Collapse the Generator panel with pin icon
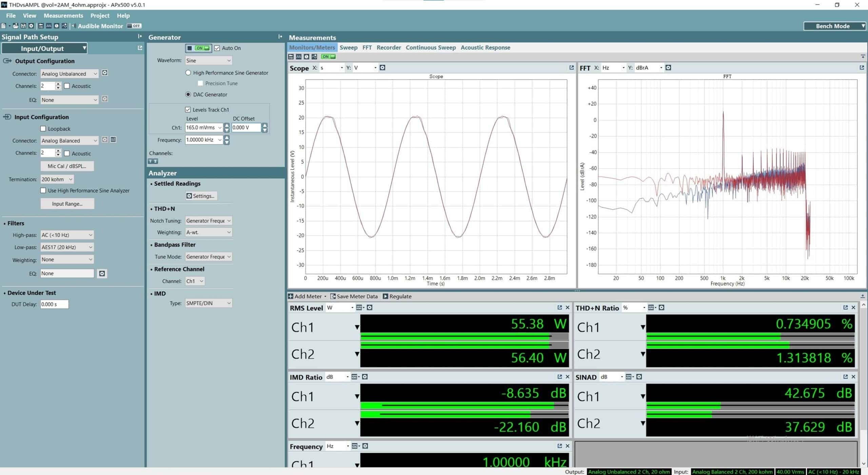Image resolution: width=868 pixels, height=475 pixels. (280, 37)
